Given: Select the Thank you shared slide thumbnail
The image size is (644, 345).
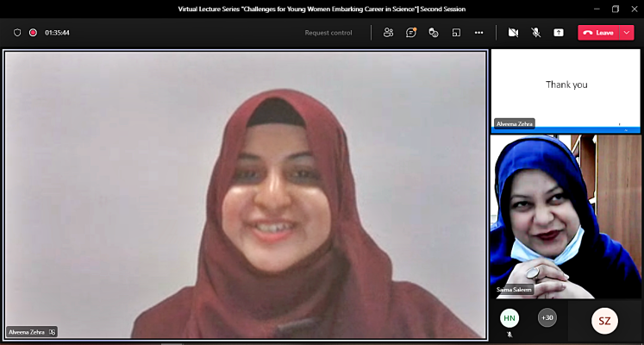Looking at the screenshot, I should click(x=566, y=85).
